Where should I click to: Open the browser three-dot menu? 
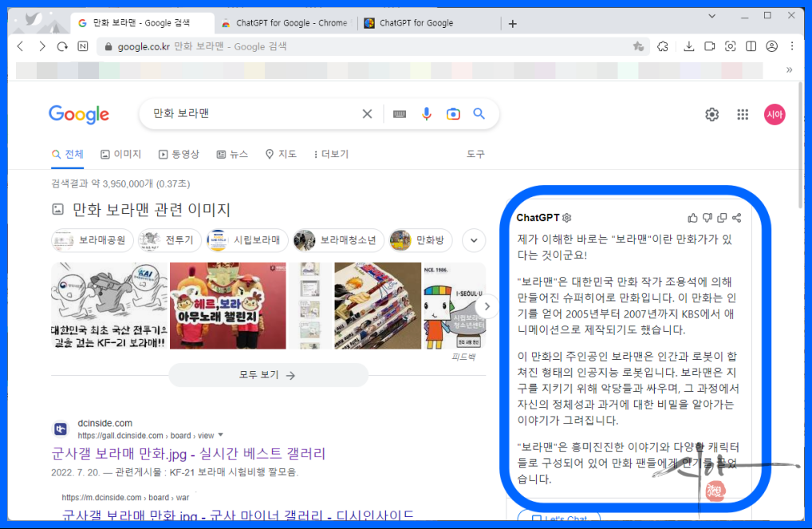click(792, 46)
